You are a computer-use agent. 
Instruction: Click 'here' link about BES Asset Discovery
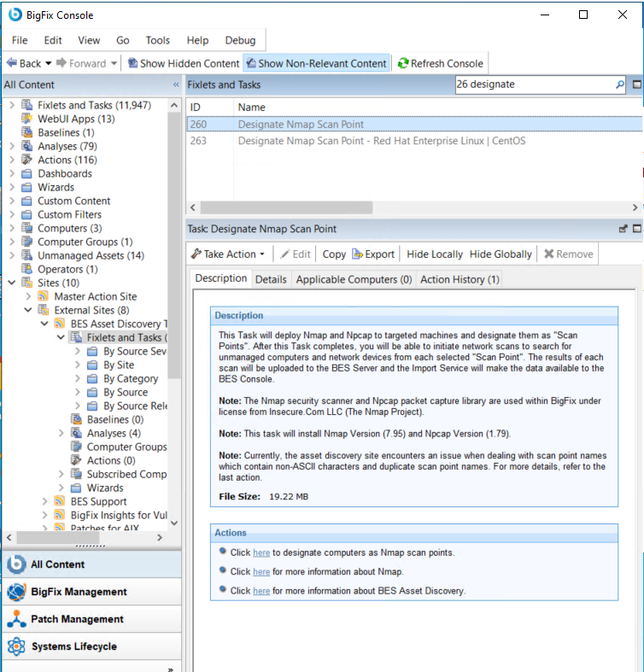(x=261, y=591)
